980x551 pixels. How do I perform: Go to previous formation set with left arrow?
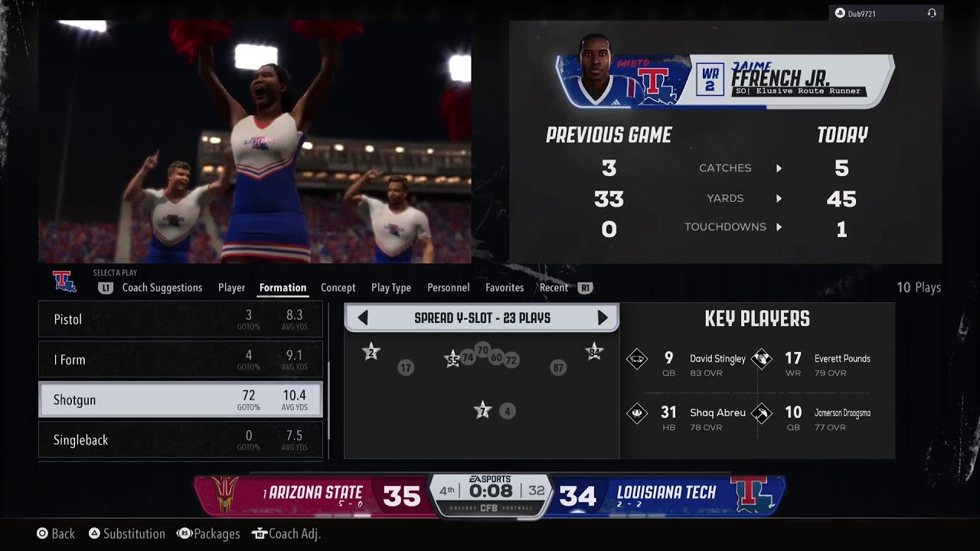click(x=363, y=318)
